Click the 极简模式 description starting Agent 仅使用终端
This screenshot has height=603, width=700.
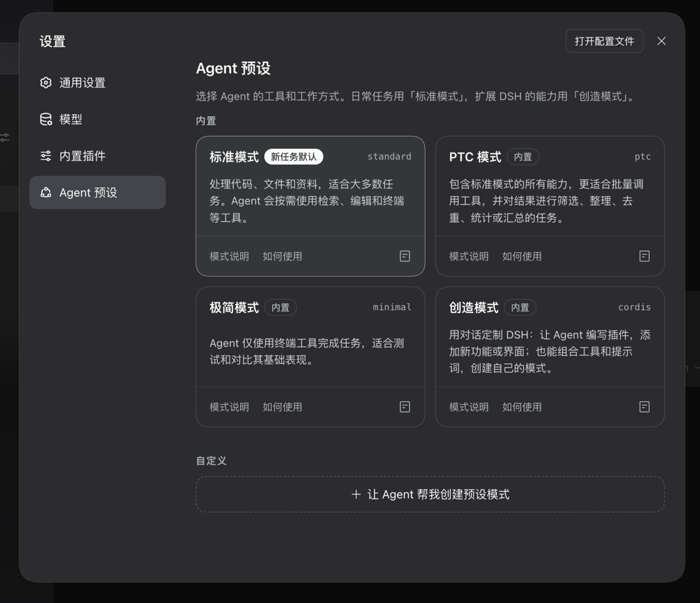coord(307,351)
